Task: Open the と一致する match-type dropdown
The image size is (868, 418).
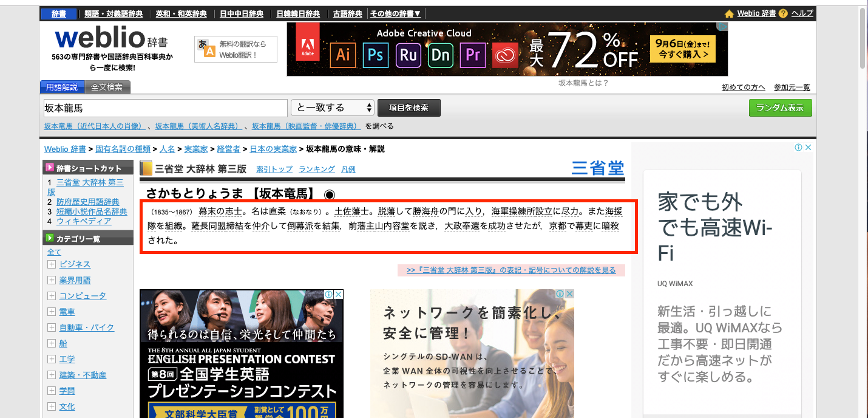Action: [333, 107]
